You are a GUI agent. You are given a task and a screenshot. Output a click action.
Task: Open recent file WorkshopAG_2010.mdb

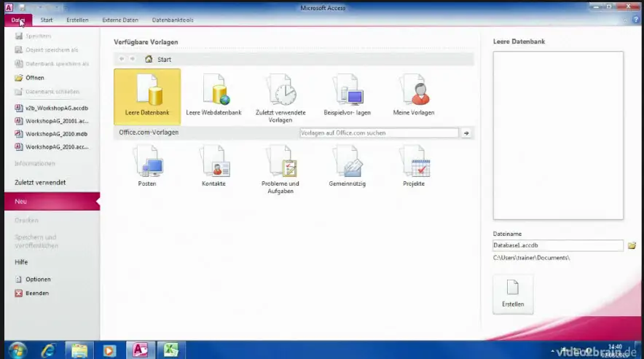(51, 134)
